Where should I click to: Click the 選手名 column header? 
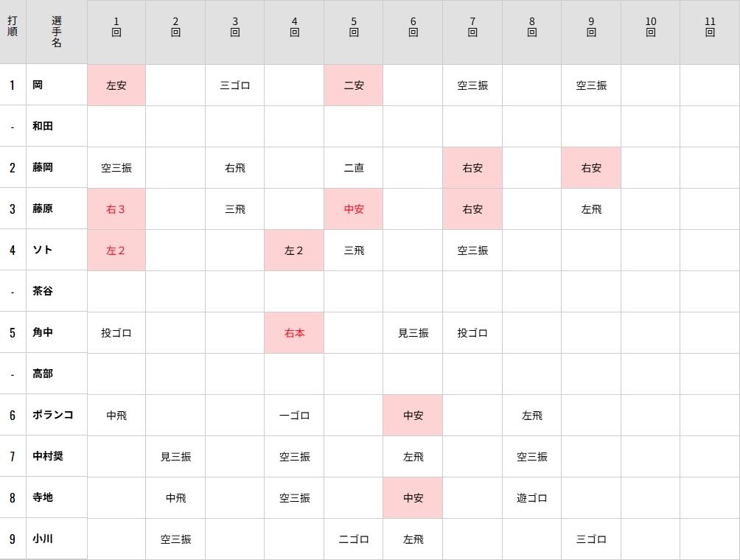[56, 32]
